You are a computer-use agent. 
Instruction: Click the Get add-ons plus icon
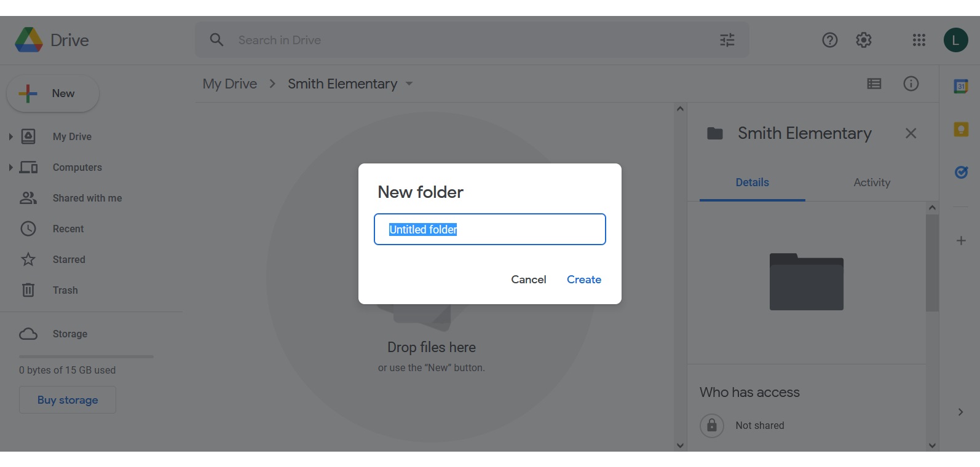[961, 241]
